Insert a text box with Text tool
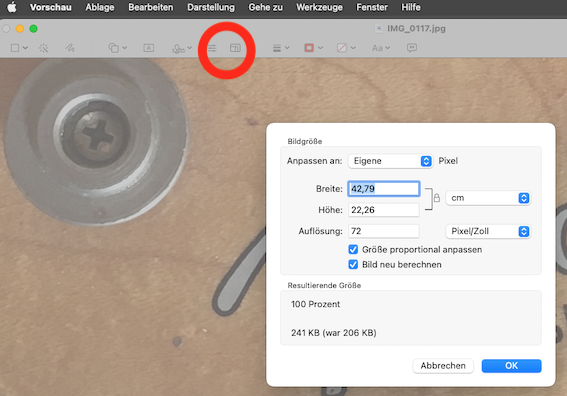The width and height of the screenshot is (567, 396). [x=149, y=48]
